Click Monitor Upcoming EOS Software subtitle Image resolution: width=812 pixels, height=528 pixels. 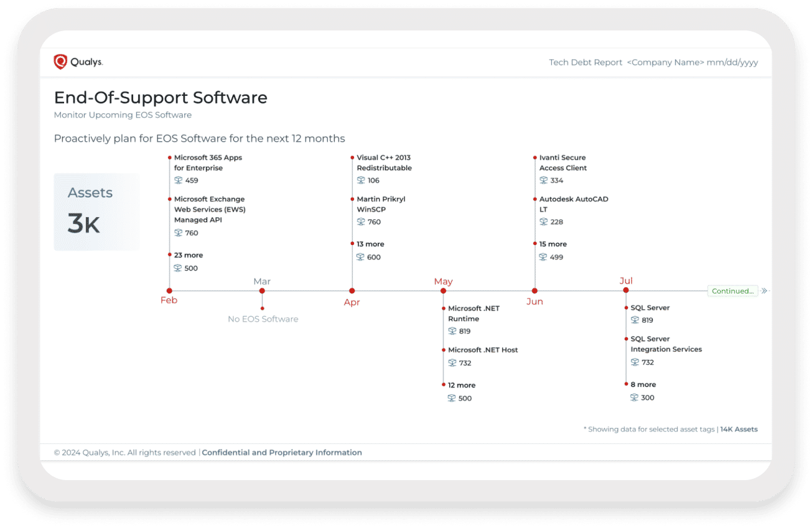tap(123, 115)
